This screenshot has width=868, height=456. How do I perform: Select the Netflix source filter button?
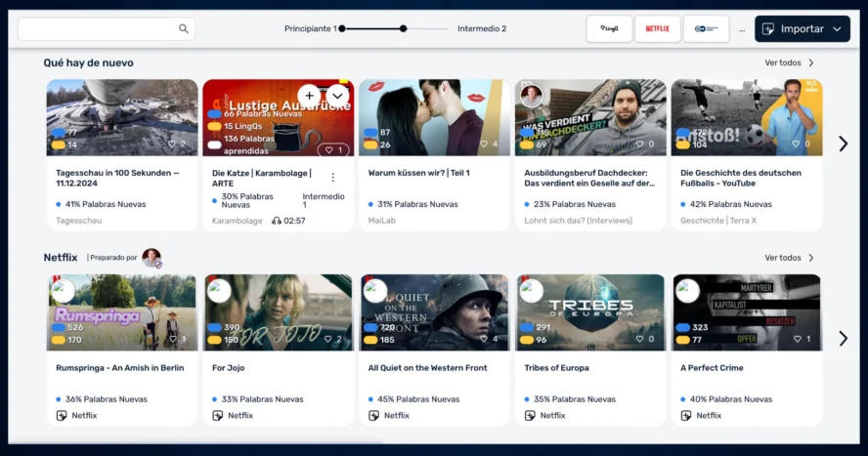click(658, 28)
